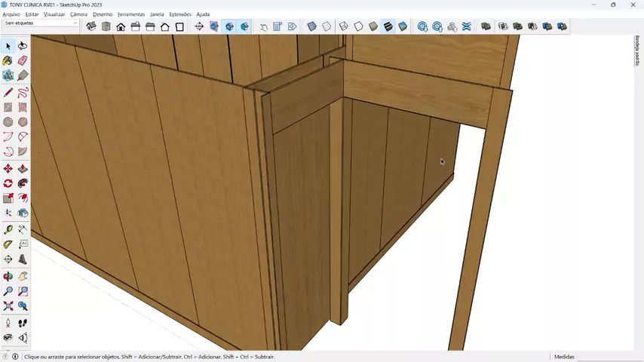Activate the Tape Measure tool

click(x=8, y=229)
